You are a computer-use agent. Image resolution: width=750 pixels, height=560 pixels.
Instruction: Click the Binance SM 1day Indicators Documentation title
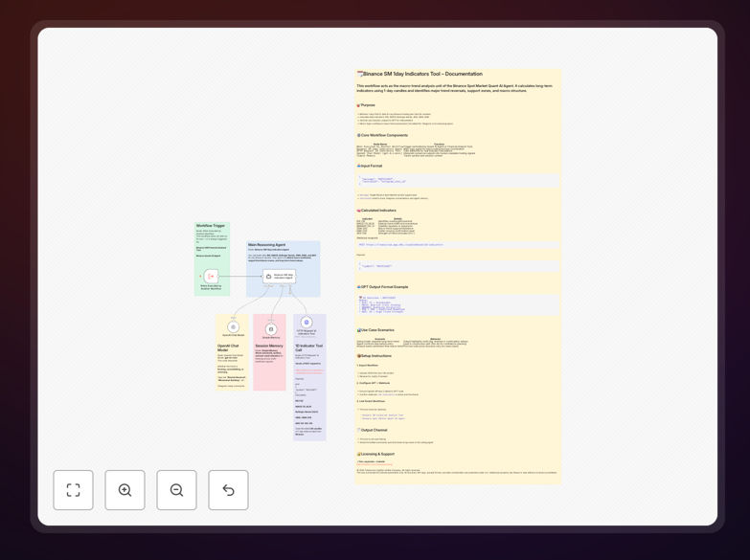pyautogui.click(x=420, y=74)
